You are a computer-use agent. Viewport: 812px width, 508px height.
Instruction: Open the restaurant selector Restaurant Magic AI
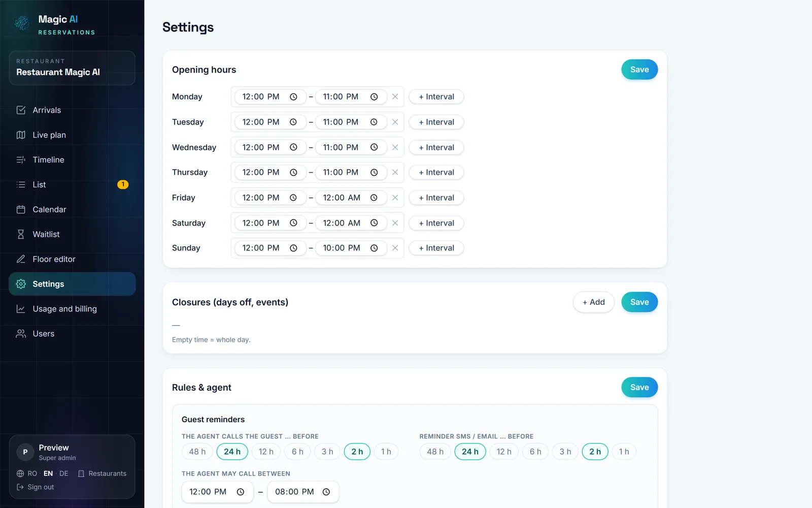pyautogui.click(x=72, y=68)
